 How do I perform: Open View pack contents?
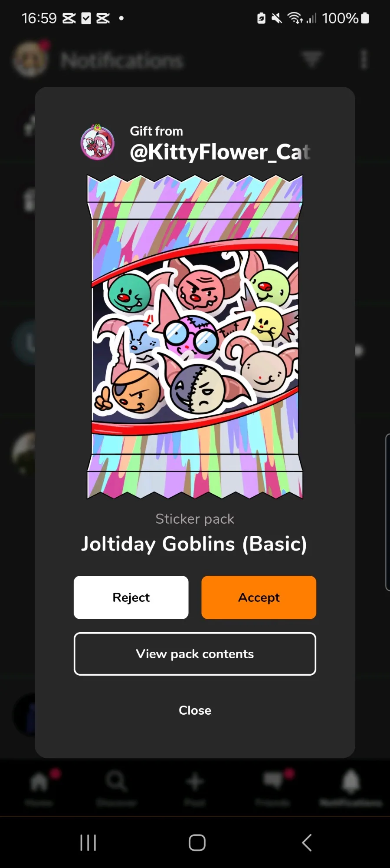(195, 653)
